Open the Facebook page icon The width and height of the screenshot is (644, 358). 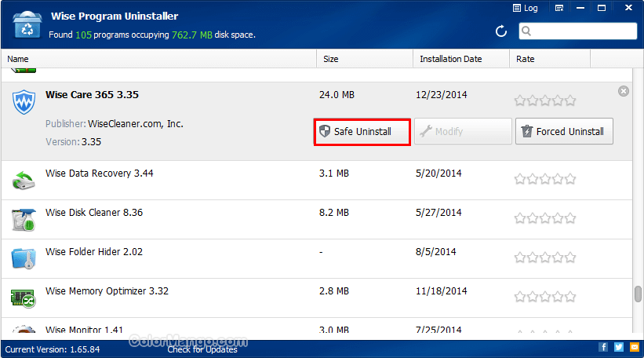(x=603, y=347)
